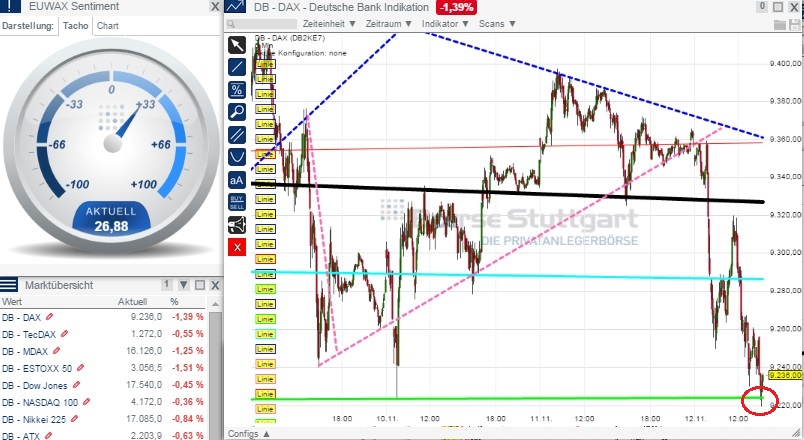Screen dimensions: 804x440
Task: Edit DB - MDAX row pencil icon
Action: (x=56, y=351)
